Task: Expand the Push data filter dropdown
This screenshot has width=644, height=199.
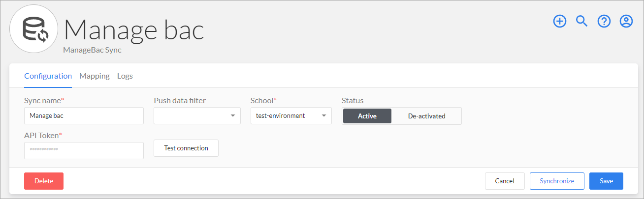Action: 197,115
